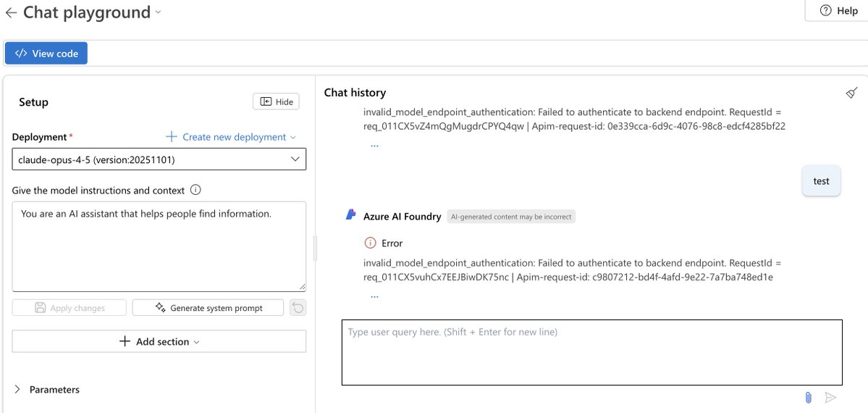868x413 pixels.
Task: Click the back arrow next to Chat playground
Action: click(11, 13)
